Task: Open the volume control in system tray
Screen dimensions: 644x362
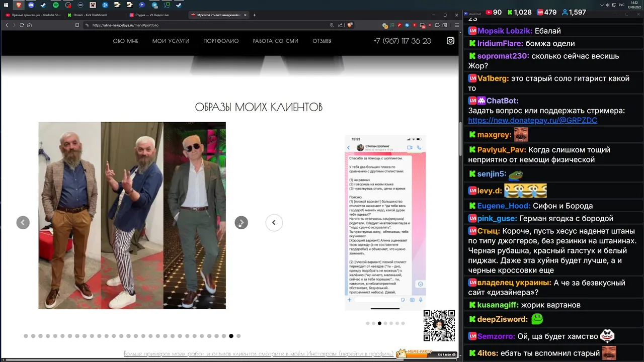Action: (x=608, y=5)
